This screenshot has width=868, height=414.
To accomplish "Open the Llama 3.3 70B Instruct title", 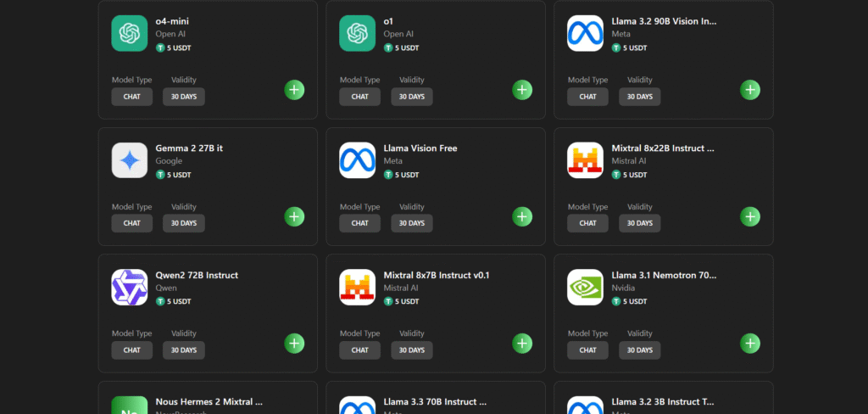I will coord(435,402).
